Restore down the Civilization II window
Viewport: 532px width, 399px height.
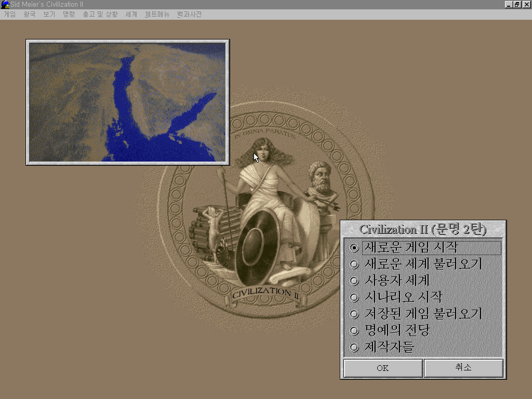pyautogui.click(x=517, y=4)
